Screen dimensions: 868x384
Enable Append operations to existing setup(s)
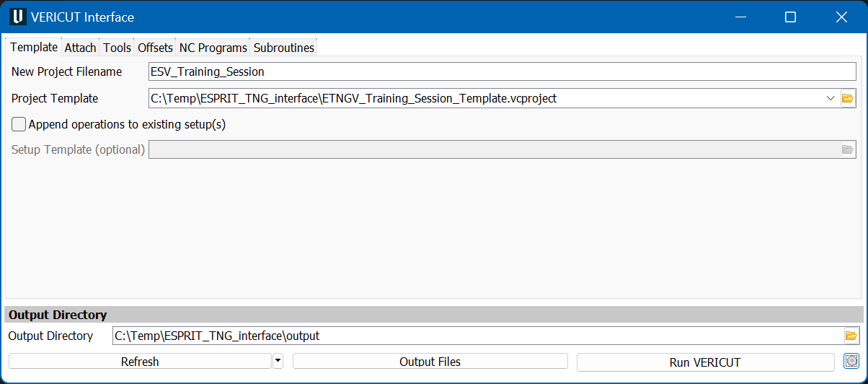(x=19, y=124)
